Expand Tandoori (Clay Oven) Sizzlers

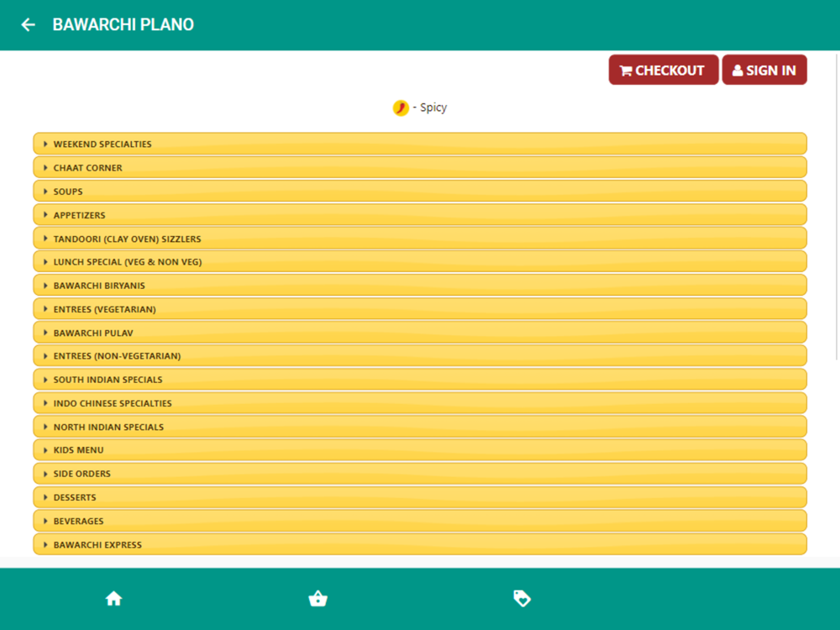[x=420, y=238]
